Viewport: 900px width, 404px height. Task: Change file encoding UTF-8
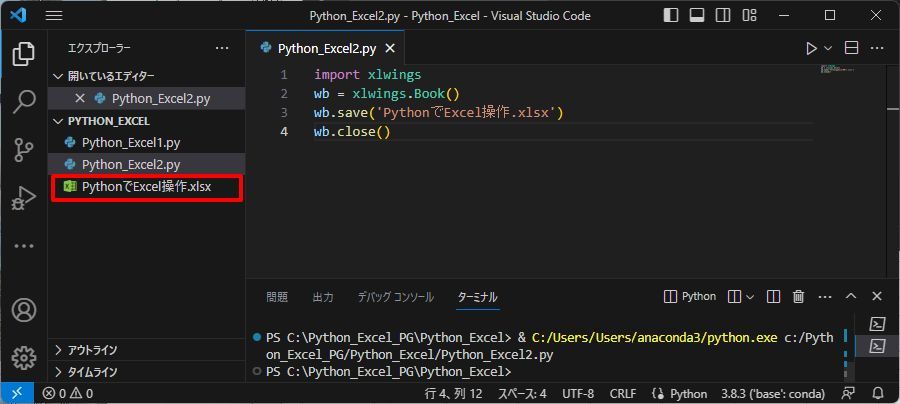pyautogui.click(x=578, y=394)
